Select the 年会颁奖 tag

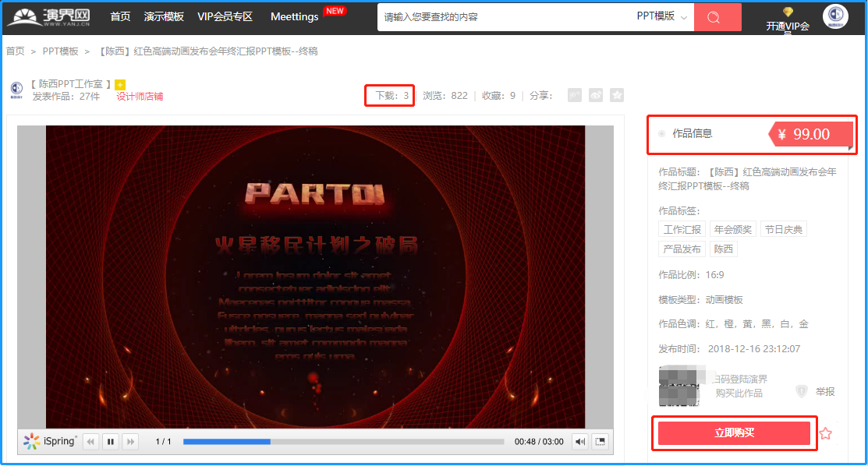(733, 229)
